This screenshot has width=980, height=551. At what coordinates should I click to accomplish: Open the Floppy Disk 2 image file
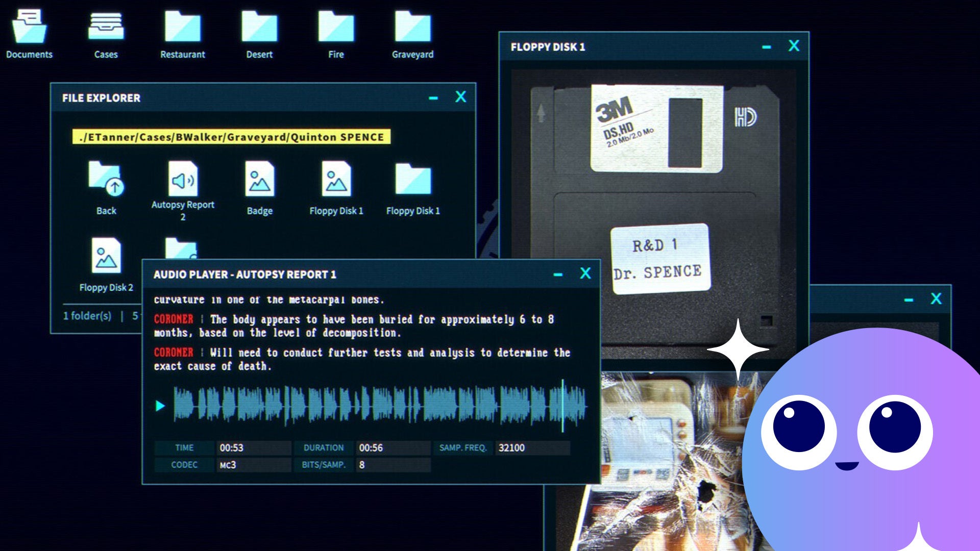coord(106,256)
